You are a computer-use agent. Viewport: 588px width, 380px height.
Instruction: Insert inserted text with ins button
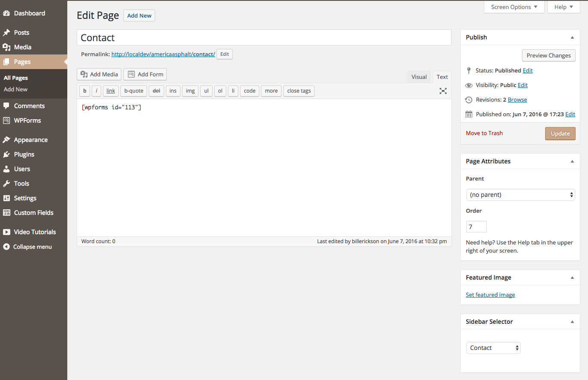coord(173,91)
